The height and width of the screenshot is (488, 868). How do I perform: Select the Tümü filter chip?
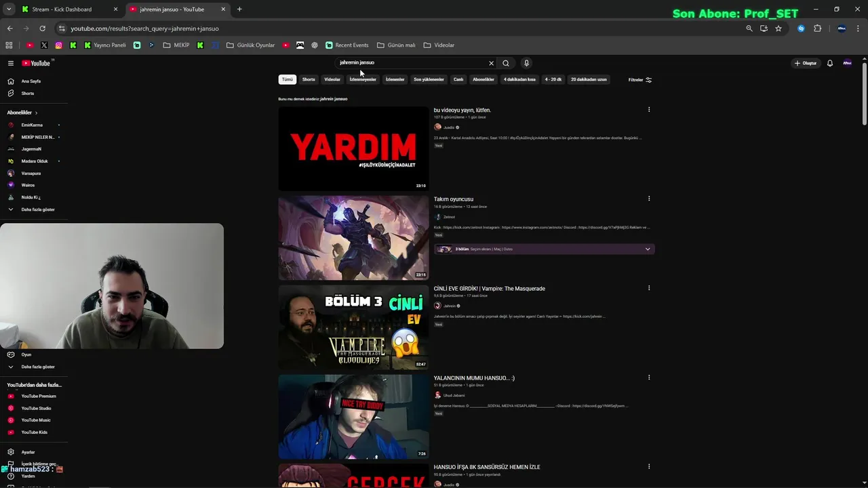288,79
